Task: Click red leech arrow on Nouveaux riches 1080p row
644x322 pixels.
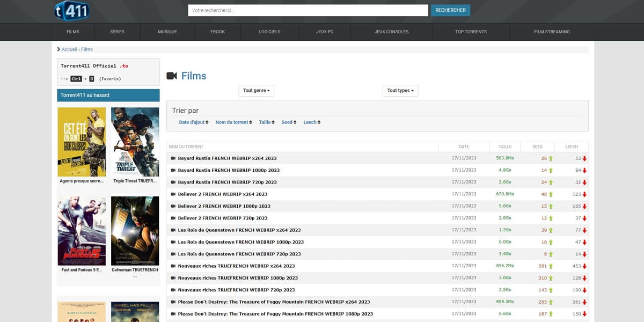Action: coord(584,278)
